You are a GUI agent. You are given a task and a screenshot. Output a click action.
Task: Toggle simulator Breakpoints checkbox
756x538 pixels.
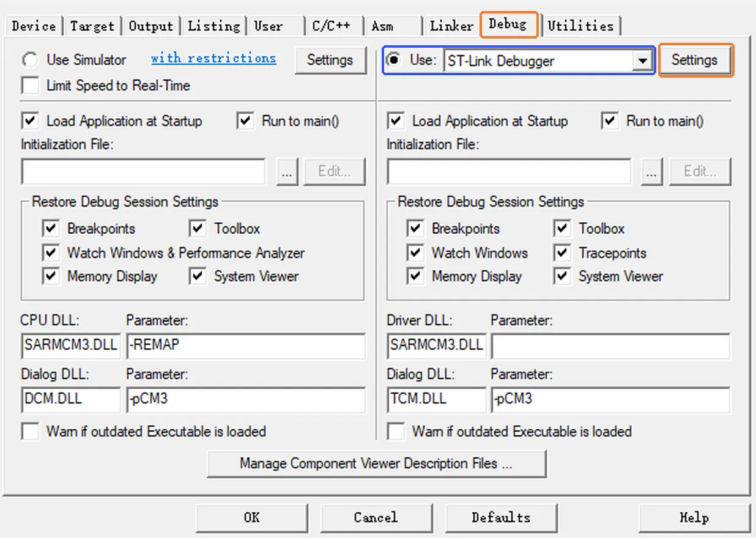coord(51,229)
